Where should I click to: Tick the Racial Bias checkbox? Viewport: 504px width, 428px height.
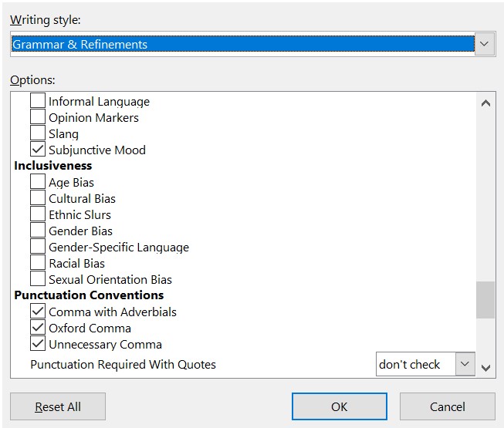[38, 263]
